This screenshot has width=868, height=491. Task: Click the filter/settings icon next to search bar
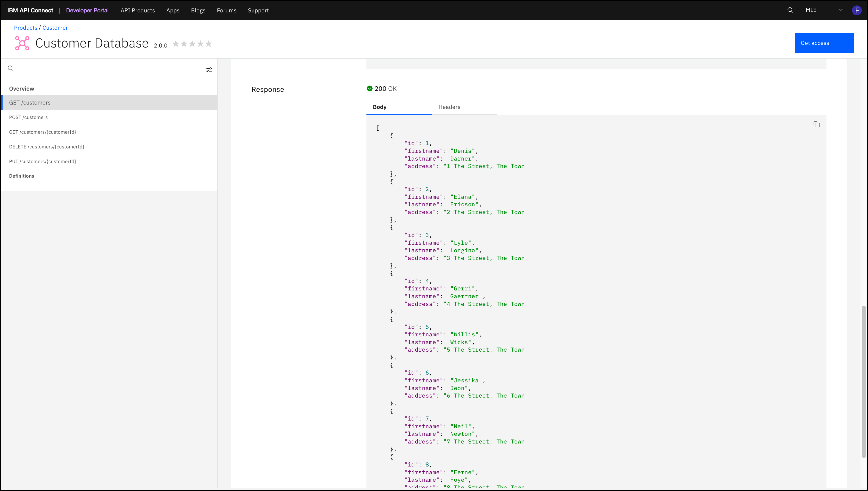pyautogui.click(x=209, y=70)
